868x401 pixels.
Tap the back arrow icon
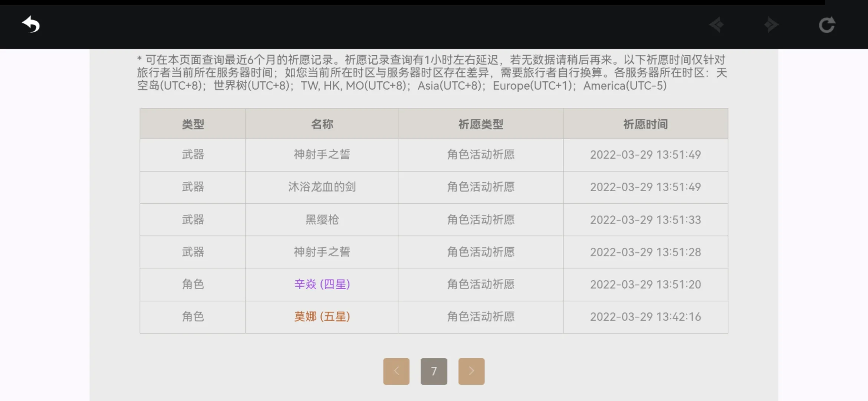pos(31,25)
